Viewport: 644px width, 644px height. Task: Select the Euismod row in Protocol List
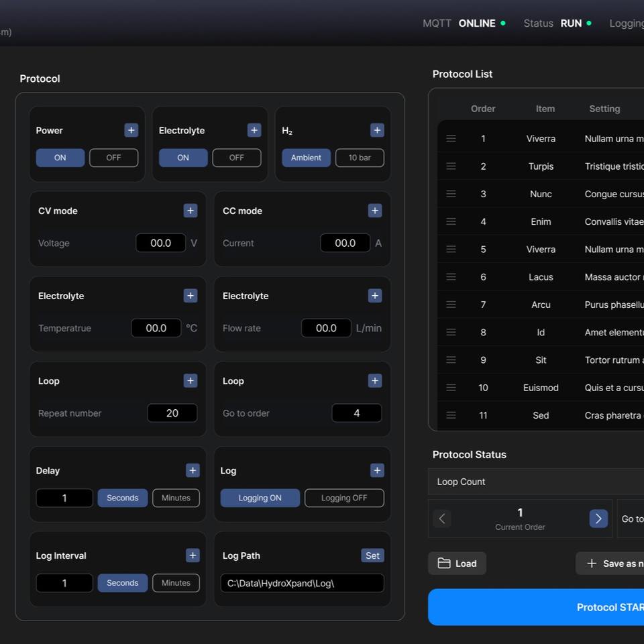click(x=541, y=388)
